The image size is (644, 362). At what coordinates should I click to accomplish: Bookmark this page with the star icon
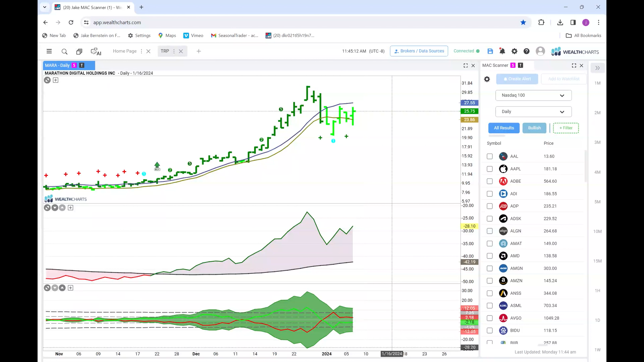pyautogui.click(x=523, y=22)
